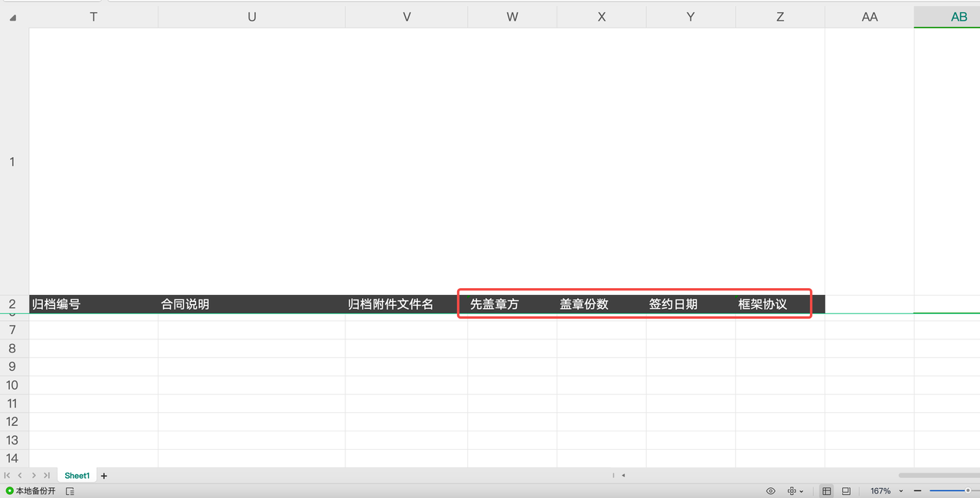
Task: Select the normal grid view icon
Action: coord(827,490)
